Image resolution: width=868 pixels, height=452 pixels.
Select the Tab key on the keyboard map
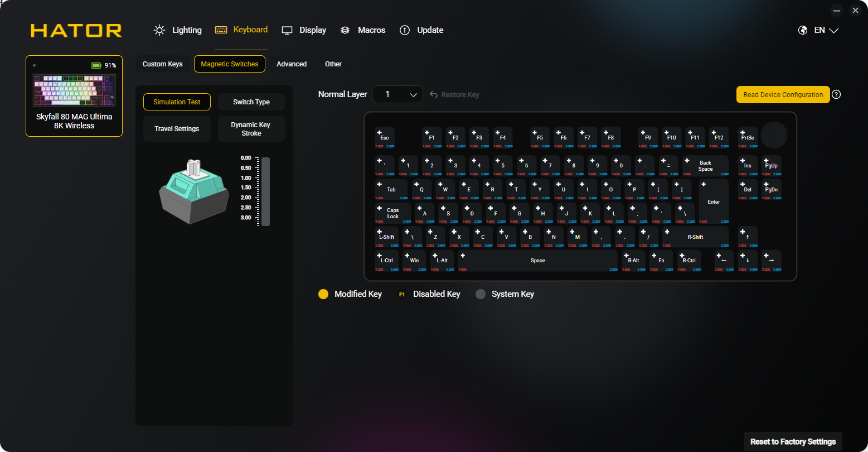pyautogui.click(x=391, y=190)
